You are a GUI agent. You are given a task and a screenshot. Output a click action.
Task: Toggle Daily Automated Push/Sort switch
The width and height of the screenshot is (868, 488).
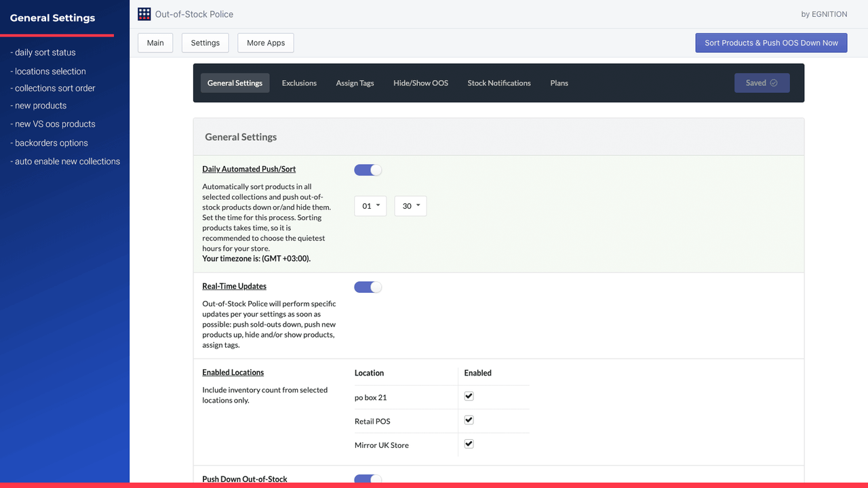click(x=368, y=170)
